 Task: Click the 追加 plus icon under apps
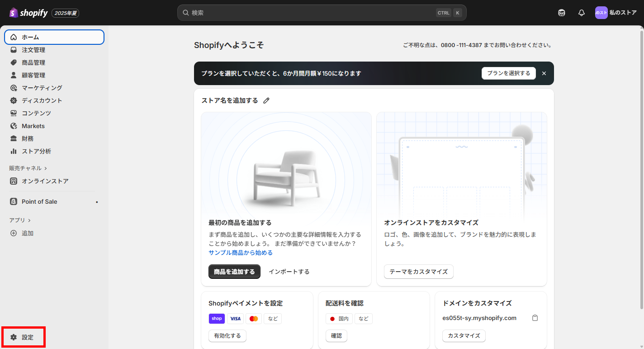coord(14,233)
